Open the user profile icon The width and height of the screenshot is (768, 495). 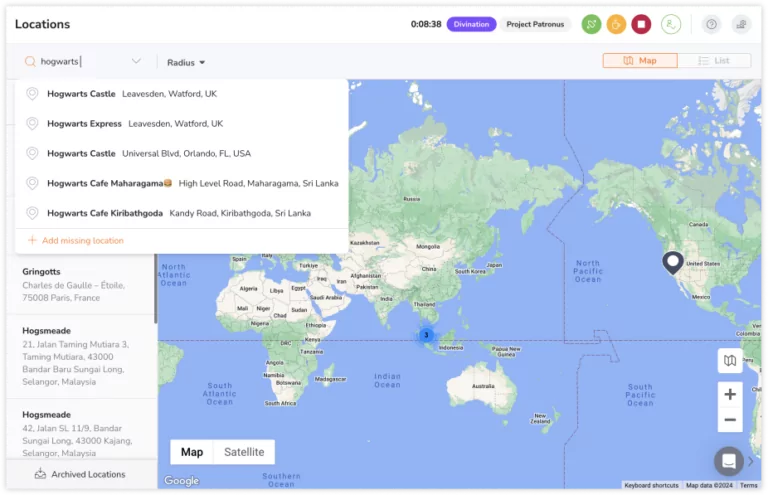tap(671, 24)
